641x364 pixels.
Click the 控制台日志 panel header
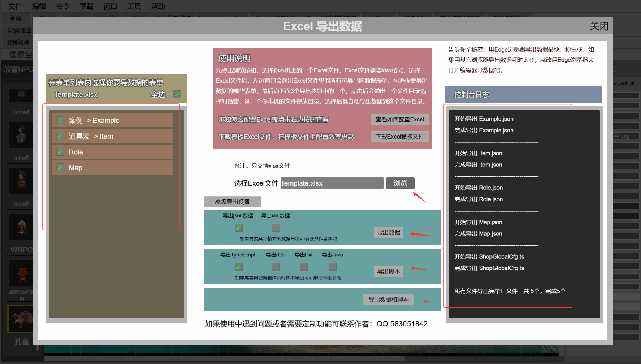point(524,95)
